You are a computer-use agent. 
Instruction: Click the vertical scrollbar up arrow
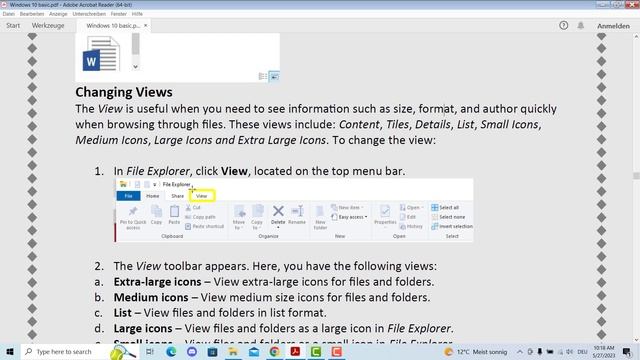[636, 36]
